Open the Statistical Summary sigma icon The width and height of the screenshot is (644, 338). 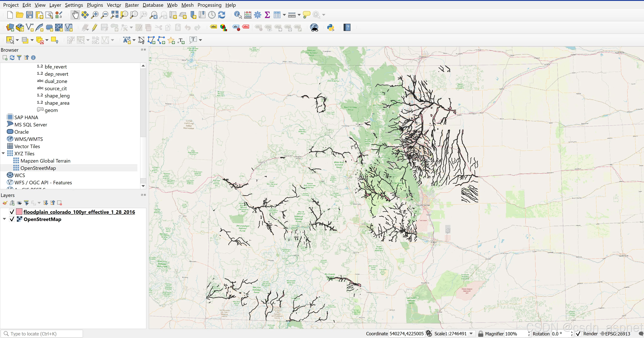tap(267, 15)
